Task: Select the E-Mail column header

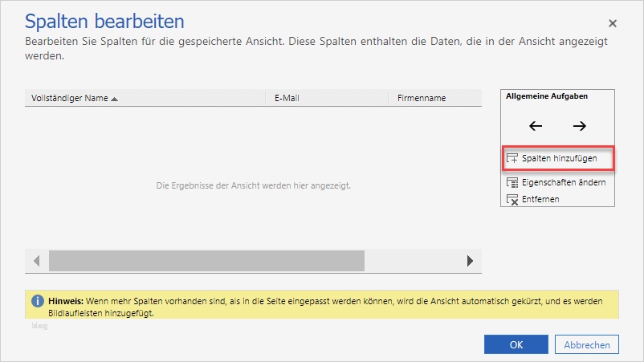Action: pyautogui.click(x=287, y=99)
